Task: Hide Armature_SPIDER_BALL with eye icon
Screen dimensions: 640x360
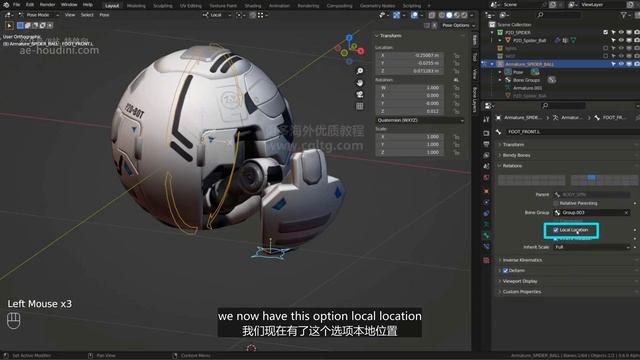Action: 621,64
